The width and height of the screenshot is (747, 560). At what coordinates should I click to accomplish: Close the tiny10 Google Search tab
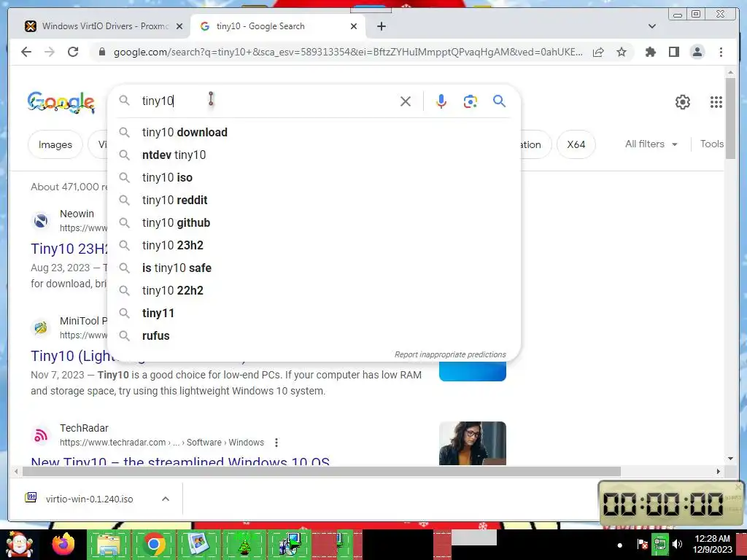pyautogui.click(x=354, y=26)
